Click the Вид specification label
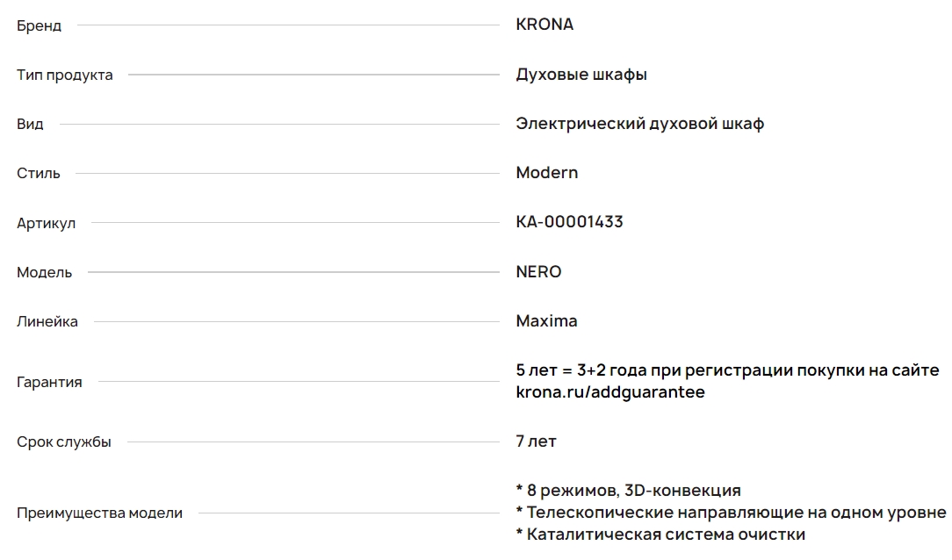The height and width of the screenshot is (560, 952). [x=31, y=124]
